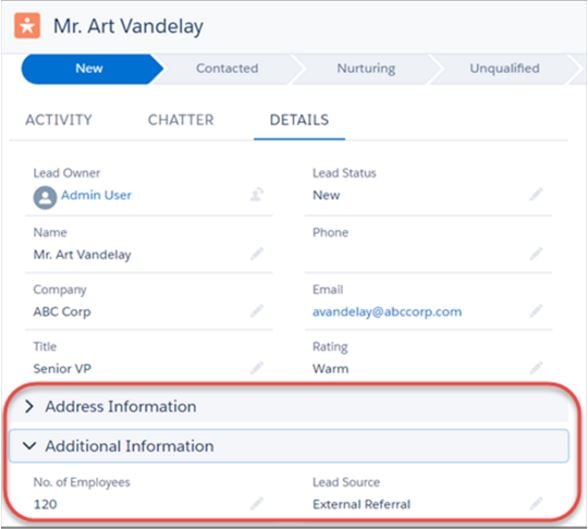Edit the Company field via pencil icon

coord(257,311)
